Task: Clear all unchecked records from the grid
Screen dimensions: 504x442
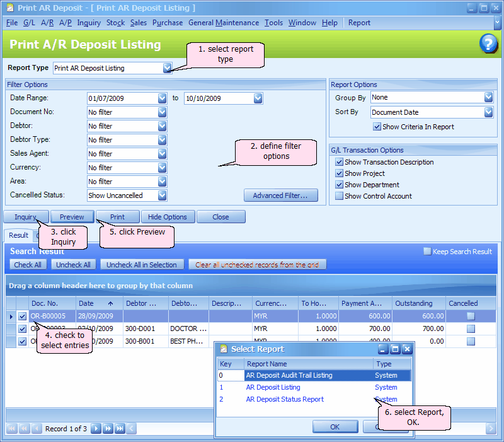Action: pyautogui.click(x=257, y=264)
